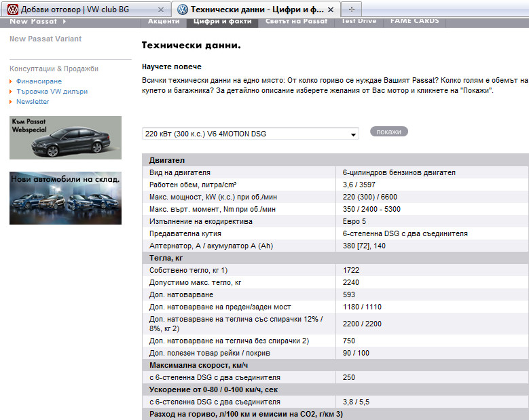529x420 pixels.
Task: Open the 'Акценти' navigation tab
Action: point(164,22)
